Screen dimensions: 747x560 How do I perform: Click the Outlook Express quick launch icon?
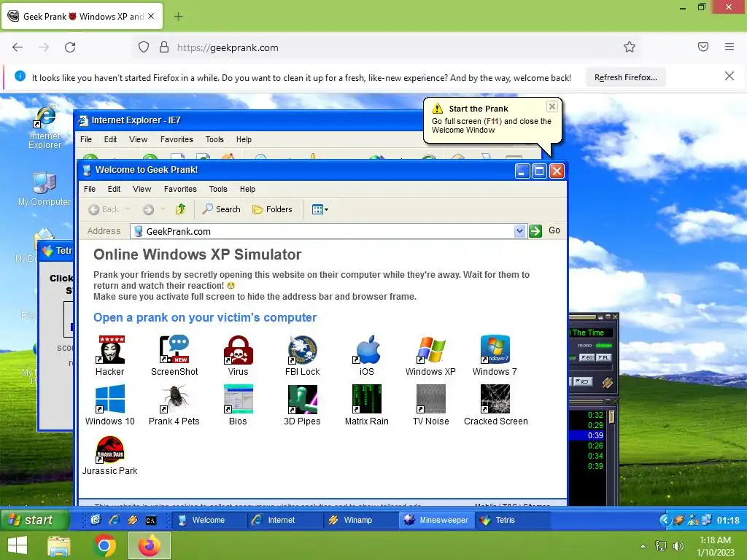coord(96,520)
